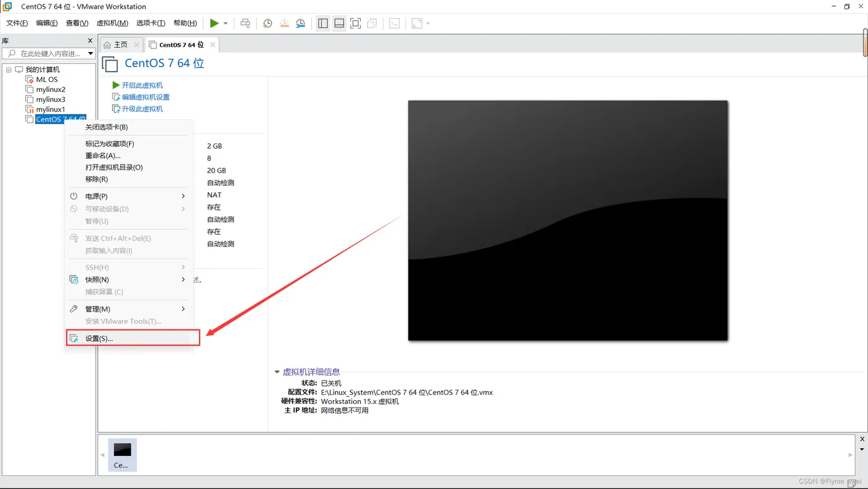Image resolution: width=868 pixels, height=489 pixels.
Task: Expand the submenu arrow next to 快照(N)
Action: [x=183, y=280]
